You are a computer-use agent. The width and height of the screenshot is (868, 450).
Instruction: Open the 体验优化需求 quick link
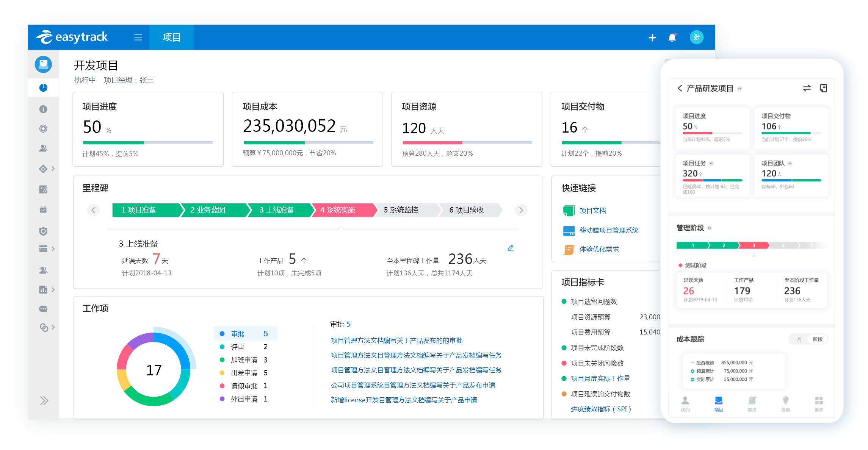click(x=599, y=249)
